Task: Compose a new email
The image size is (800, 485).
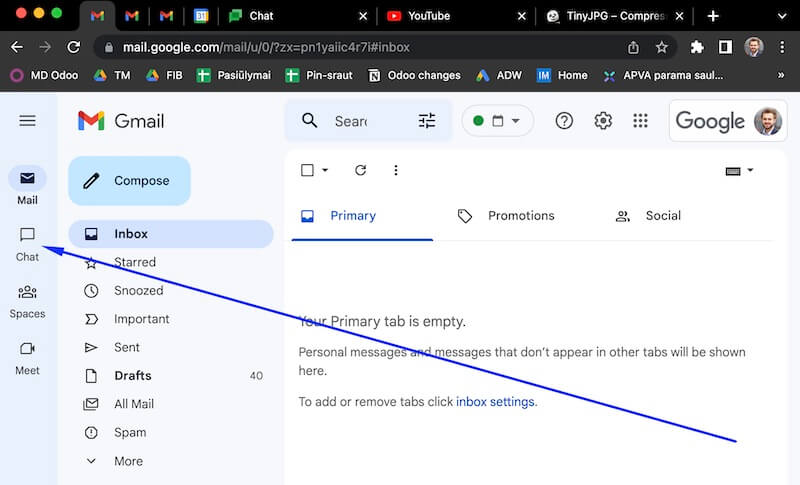Action: pyautogui.click(x=130, y=181)
